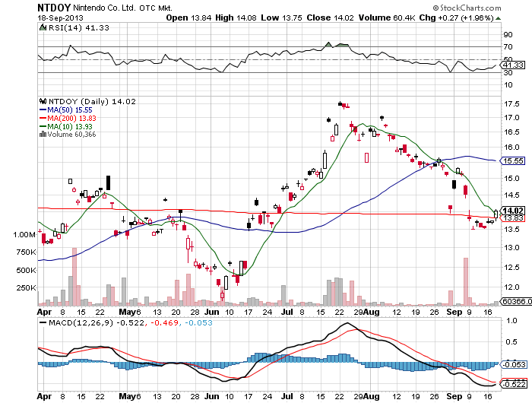Click the 'MA(200) 13.83' legend text

click(x=71, y=118)
